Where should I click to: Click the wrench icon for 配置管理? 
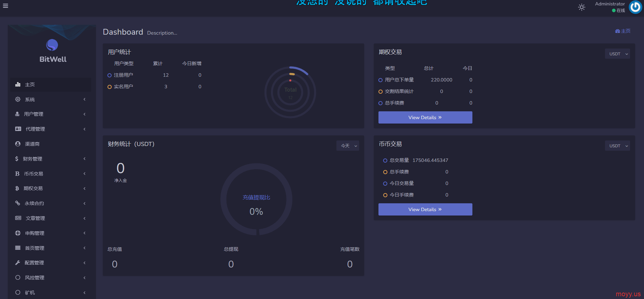pyautogui.click(x=18, y=263)
